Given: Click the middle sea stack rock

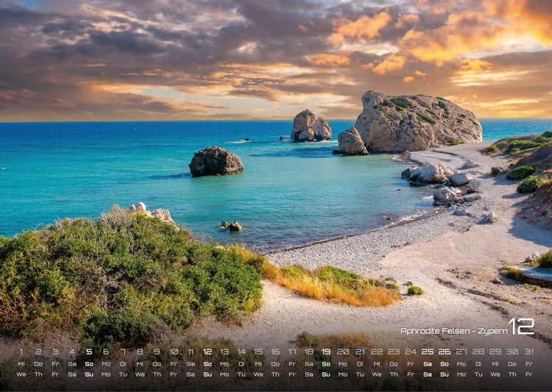Looking at the screenshot, I should pos(311,126).
